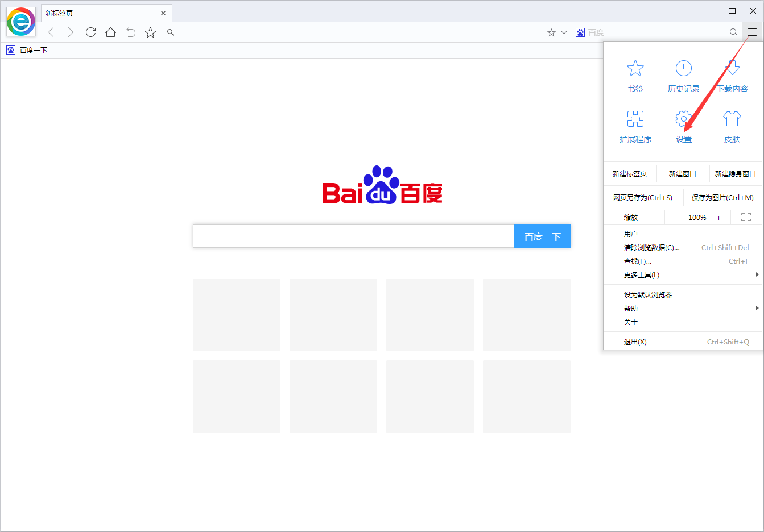Change browser skin via the 皮肤 shirt icon
The image size is (764, 532).
[x=732, y=119]
